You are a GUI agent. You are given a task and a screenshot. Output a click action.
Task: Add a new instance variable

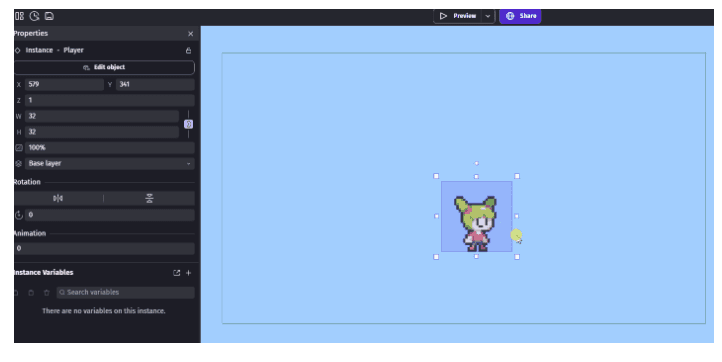click(188, 273)
